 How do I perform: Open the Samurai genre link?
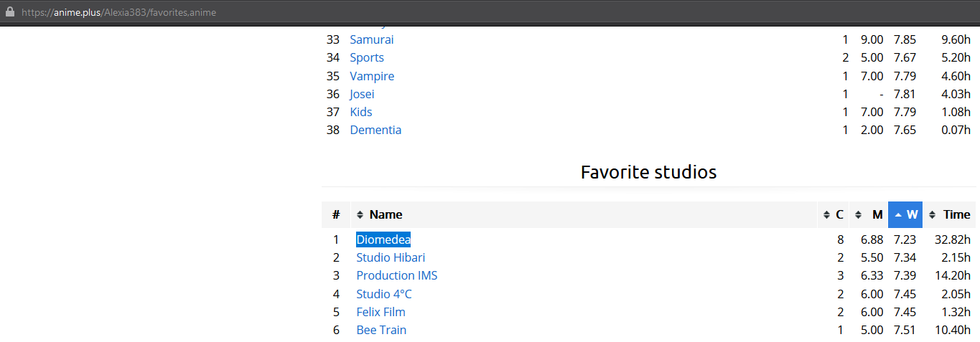tap(371, 39)
